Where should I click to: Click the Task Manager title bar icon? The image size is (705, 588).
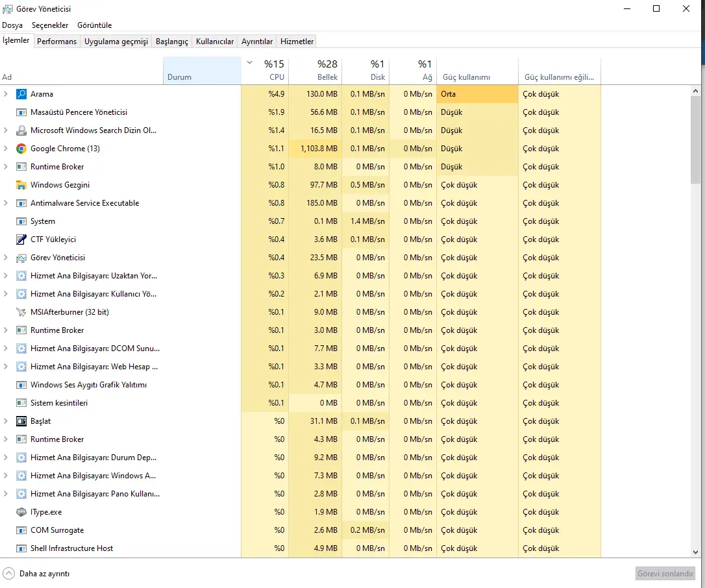point(8,8)
